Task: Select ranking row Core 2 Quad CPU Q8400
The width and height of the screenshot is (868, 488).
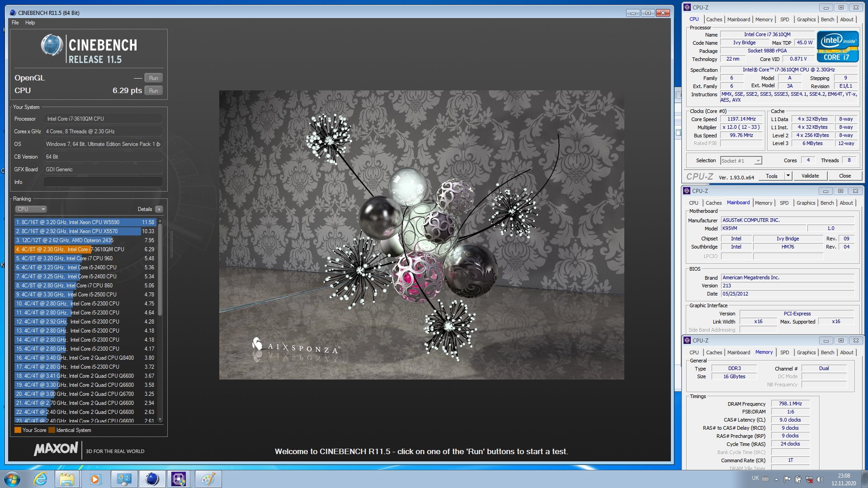Action: click(x=85, y=358)
